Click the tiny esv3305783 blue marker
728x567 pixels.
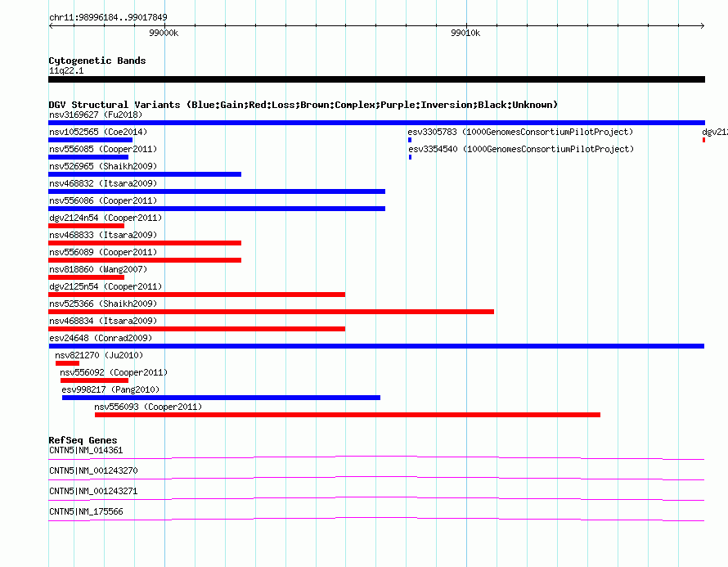[x=410, y=140]
